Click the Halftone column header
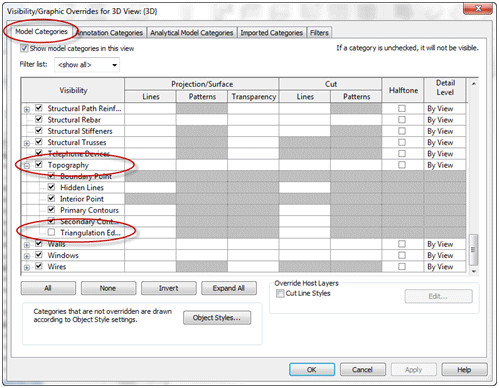The width and height of the screenshot is (499, 388). pos(403,90)
